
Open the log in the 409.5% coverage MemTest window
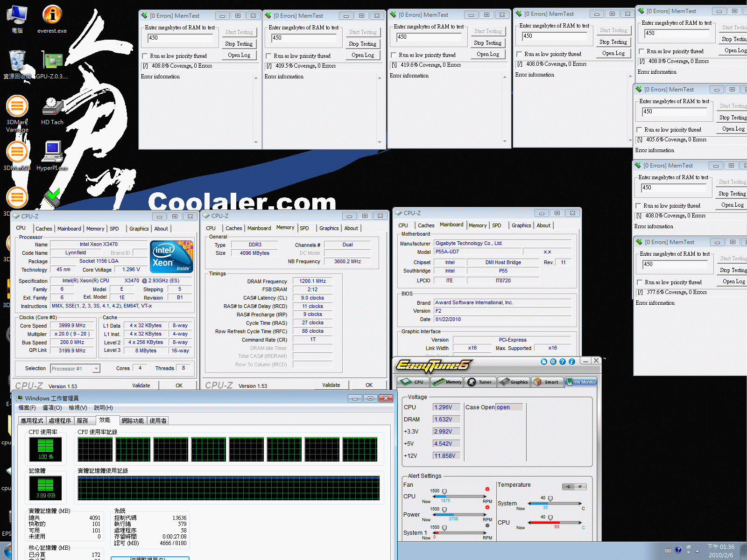pos(363,55)
